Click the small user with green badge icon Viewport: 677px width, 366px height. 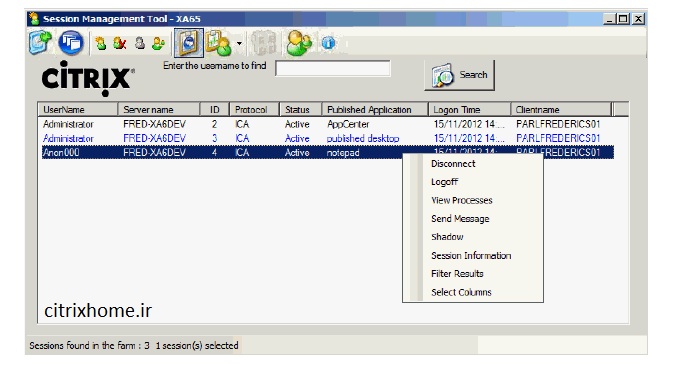158,43
